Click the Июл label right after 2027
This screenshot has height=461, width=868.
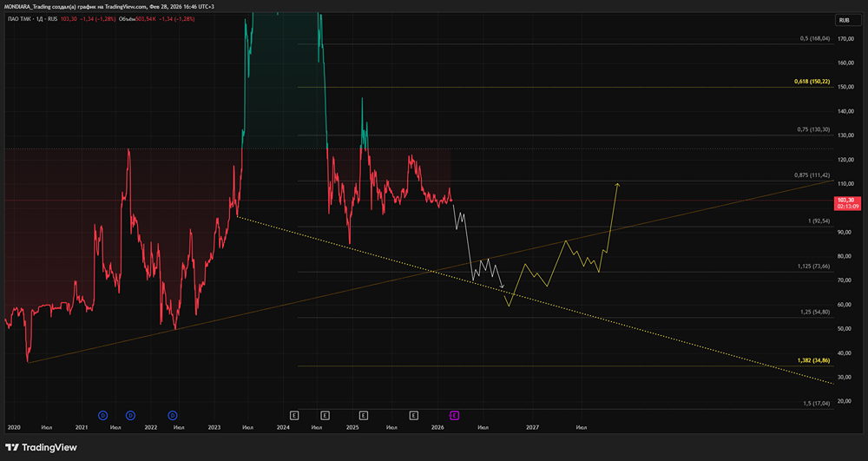pos(582,427)
